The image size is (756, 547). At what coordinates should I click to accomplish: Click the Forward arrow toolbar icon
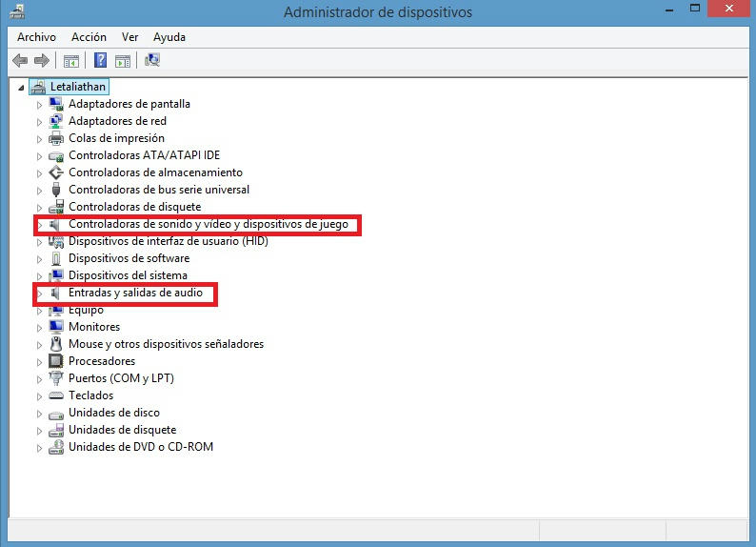(42, 61)
